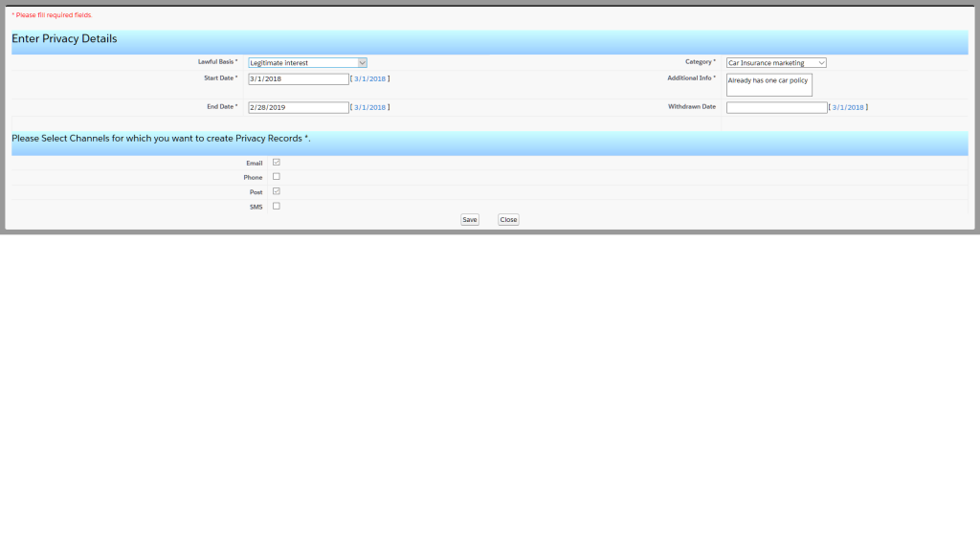Select the empty Withdrawn Date field

click(776, 108)
